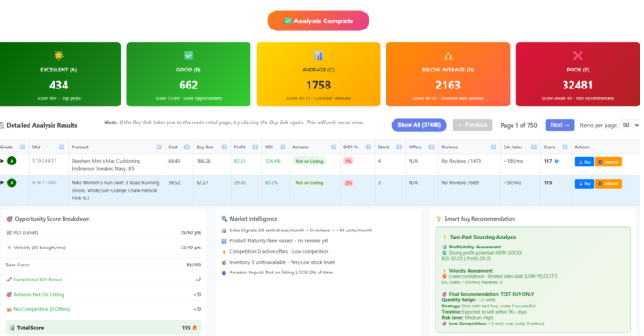Click the Exceptional ROI Bonus line
Image resolution: width=644 pixels, height=336 pixels.
pos(104,280)
